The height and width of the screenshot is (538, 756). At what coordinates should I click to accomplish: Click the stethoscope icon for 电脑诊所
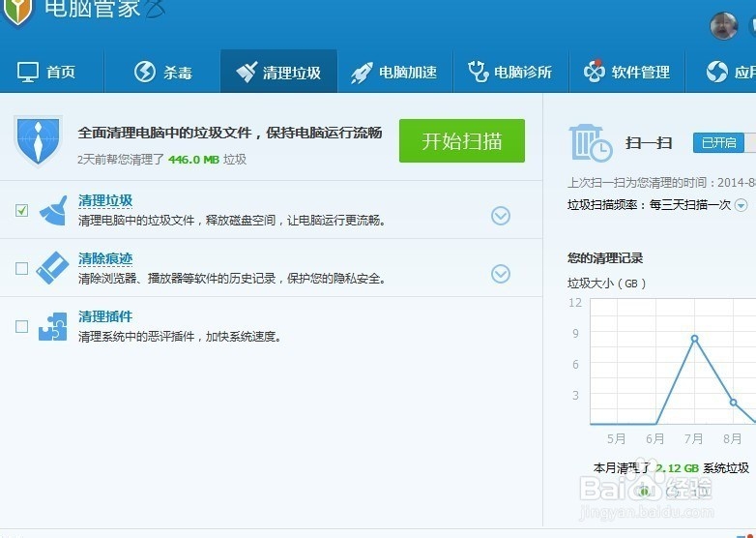coord(478,72)
